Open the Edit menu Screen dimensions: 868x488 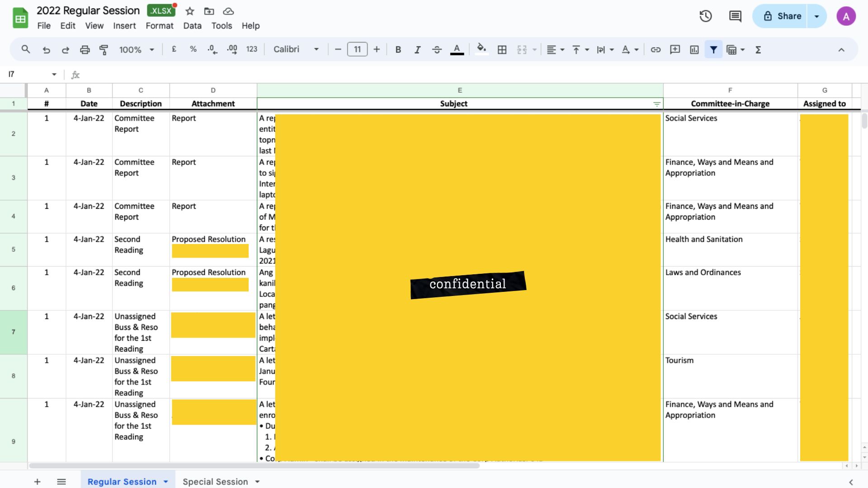[x=68, y=26]
